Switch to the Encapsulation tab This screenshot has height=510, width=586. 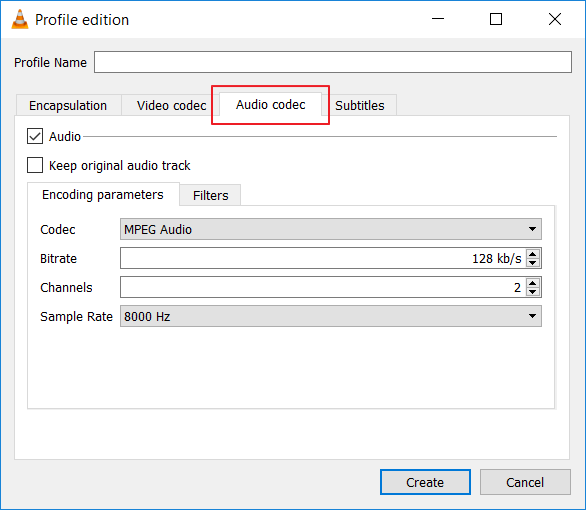click(x=68, y=105)
